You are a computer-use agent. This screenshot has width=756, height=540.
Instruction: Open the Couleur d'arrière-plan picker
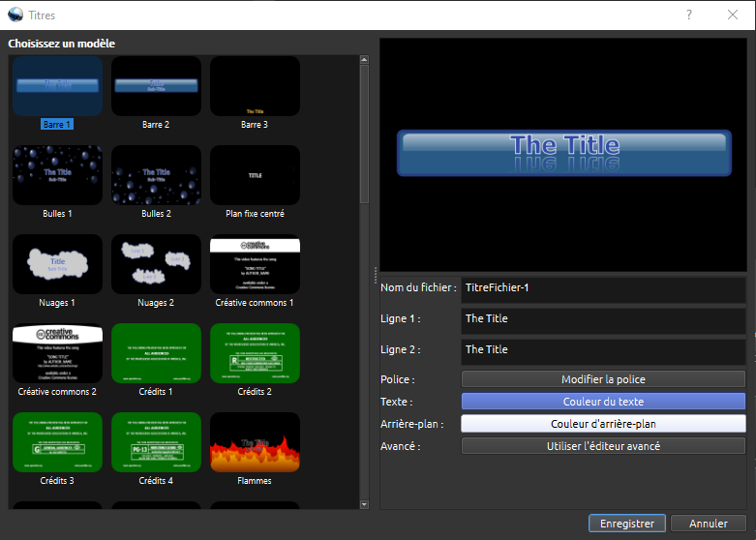click(603, 424)
